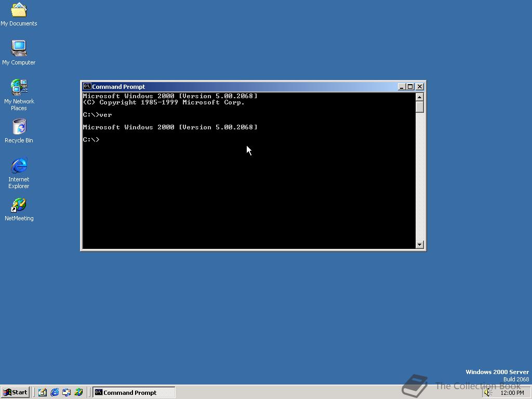Click the 'C:\>ver' command line
532x399 pixels.
pyautogui.click(x=97, y=115)
